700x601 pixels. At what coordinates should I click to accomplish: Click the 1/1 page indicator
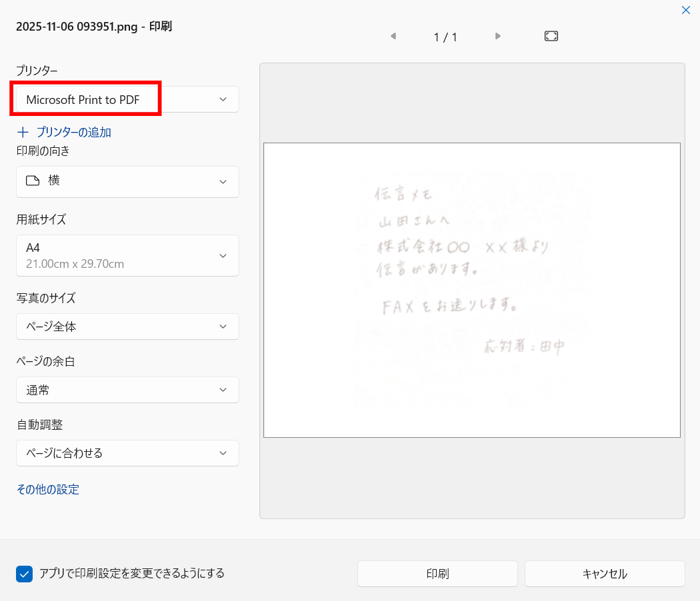[445, 37]
